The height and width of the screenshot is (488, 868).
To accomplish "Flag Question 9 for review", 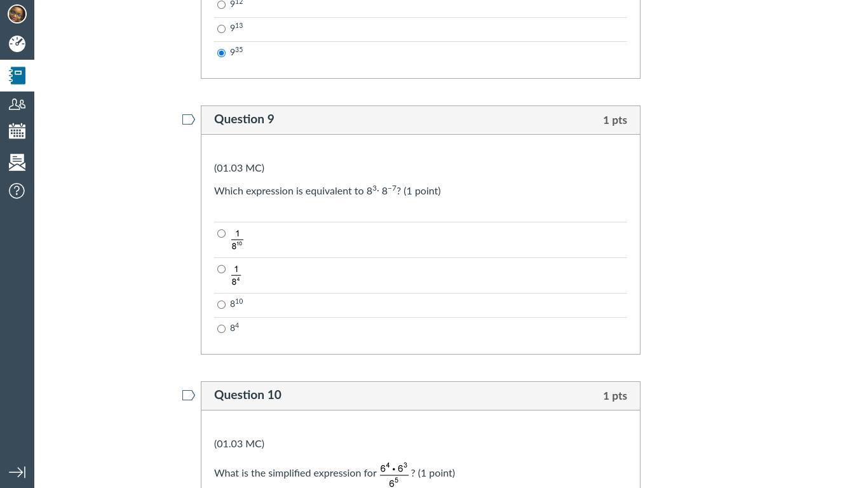I will pyautogui.click(x=189, y=119).
